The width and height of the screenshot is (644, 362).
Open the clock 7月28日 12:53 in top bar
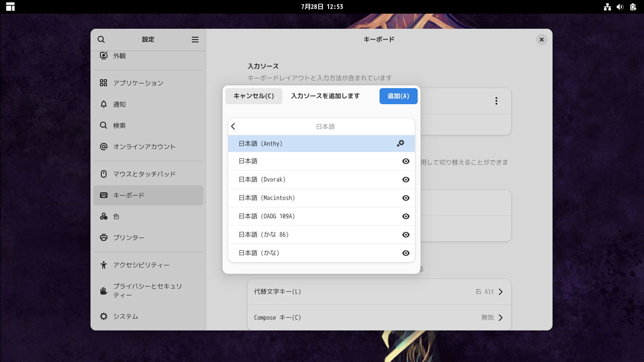(x=322, y=7)
